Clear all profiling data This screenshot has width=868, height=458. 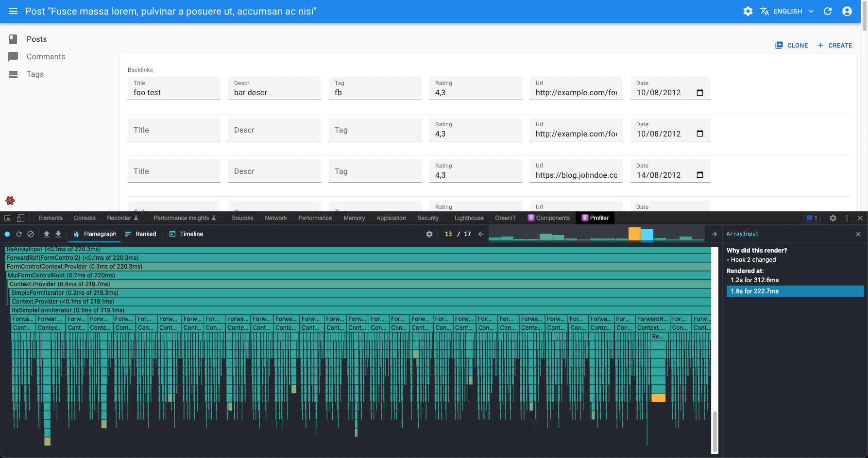point(31,234)
